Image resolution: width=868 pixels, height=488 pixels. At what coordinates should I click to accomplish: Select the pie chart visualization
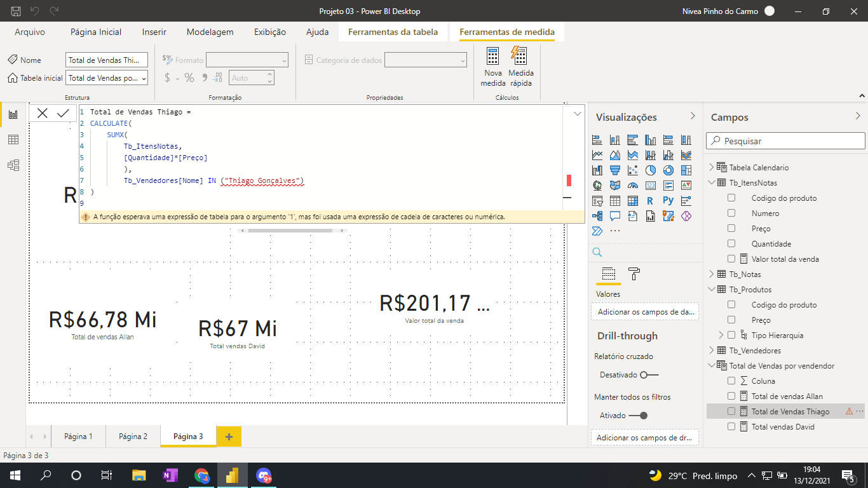650,170
